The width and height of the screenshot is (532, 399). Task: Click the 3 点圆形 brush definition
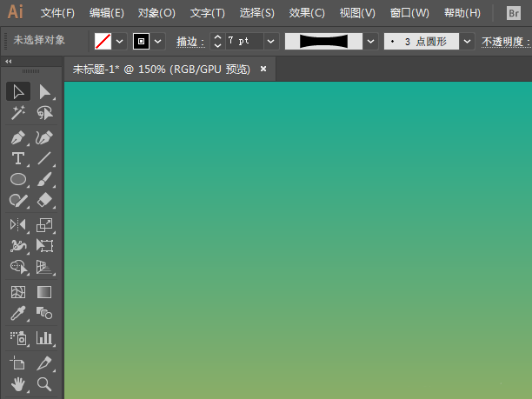tap(422, 42)
